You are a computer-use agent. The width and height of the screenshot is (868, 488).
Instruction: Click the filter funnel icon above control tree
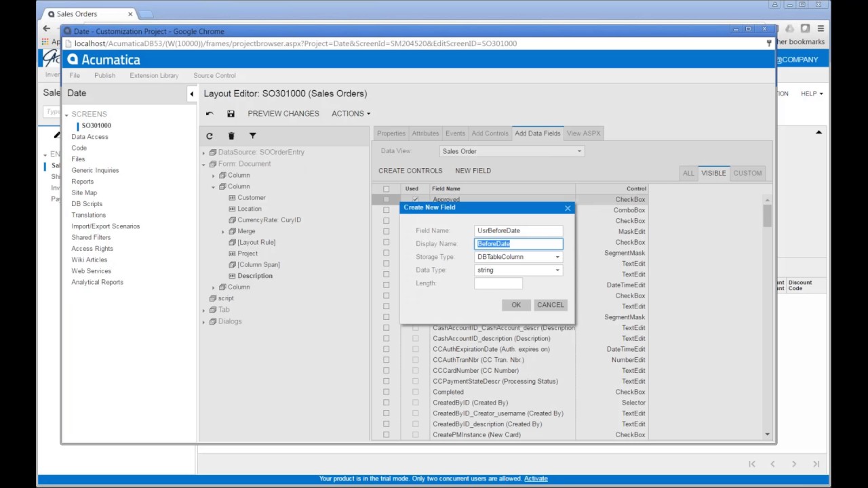click(x=252, y=136)
